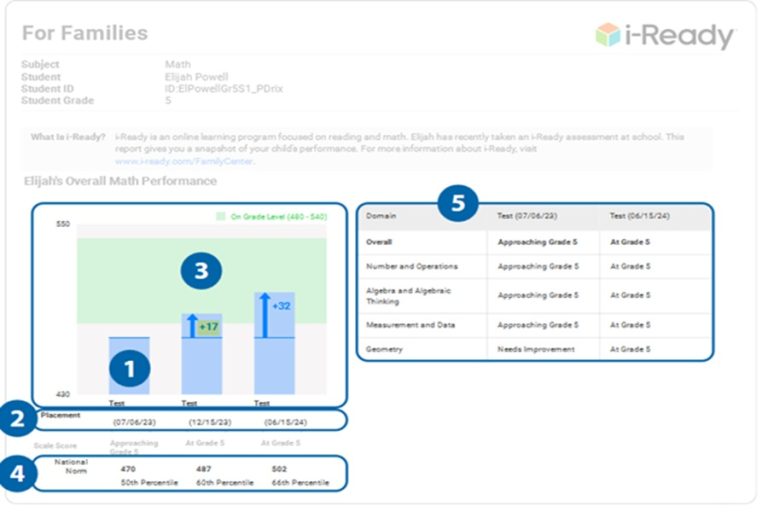Click the 50th Percentile value
Viewport: 768px width, 512px height.
click(149, 483)
